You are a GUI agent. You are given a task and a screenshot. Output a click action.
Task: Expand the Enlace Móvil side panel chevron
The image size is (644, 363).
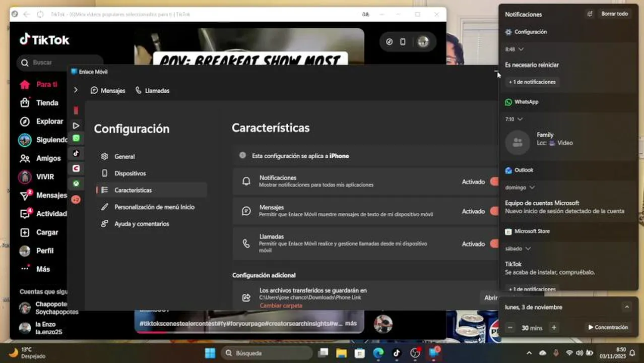[x=76, y=90]
